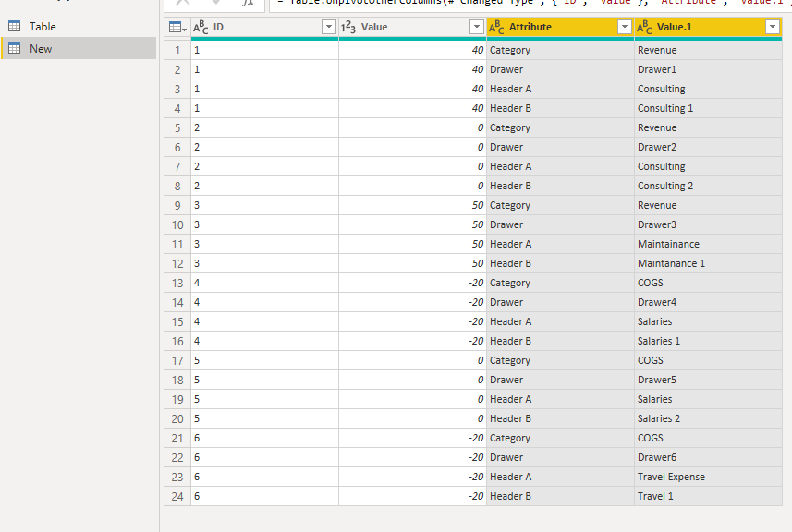This screenshot has height=532, width=792.
Task: Click the value 50 in row 12
Action: coord(413,263)
